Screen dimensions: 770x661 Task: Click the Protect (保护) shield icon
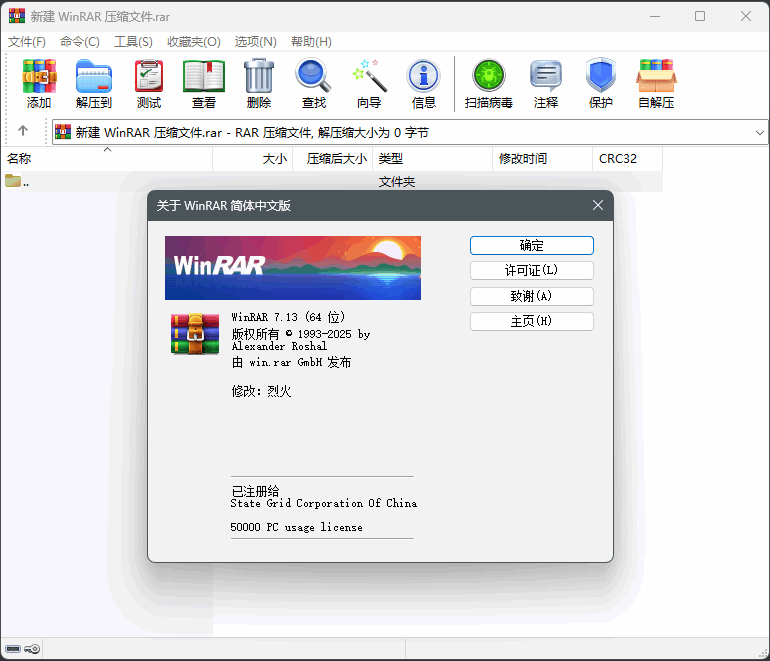tap(600, 76)
